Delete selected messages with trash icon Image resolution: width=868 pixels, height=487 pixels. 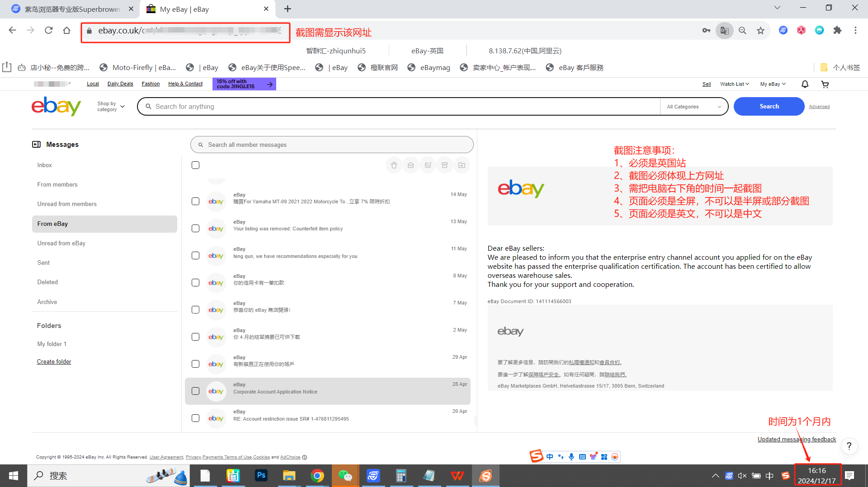tap(394, 165)
